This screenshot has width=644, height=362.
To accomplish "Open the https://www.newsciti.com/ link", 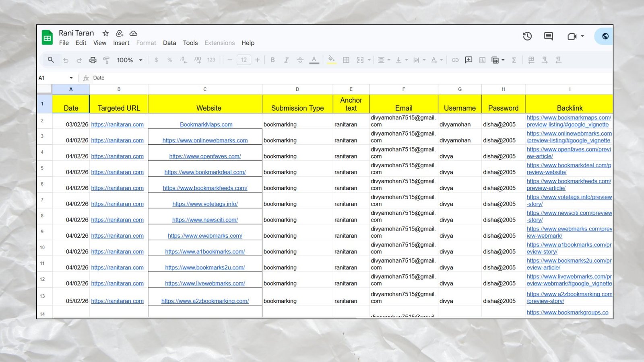I will [205, 220].
